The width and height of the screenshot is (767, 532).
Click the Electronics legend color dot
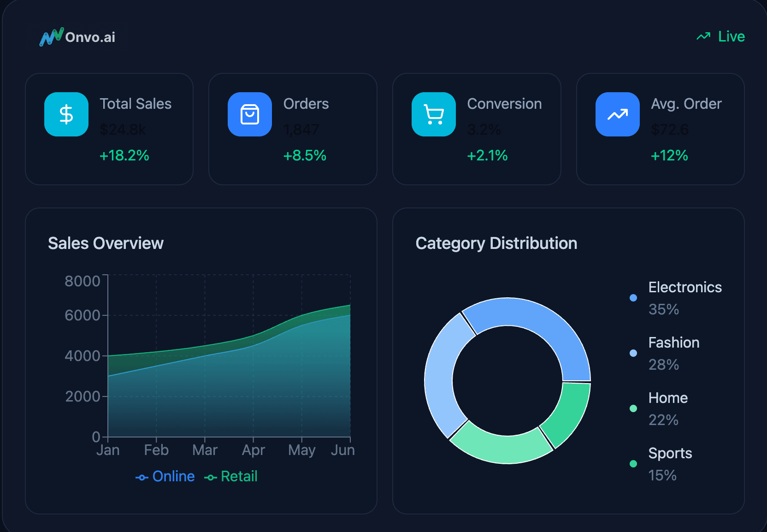633,298
